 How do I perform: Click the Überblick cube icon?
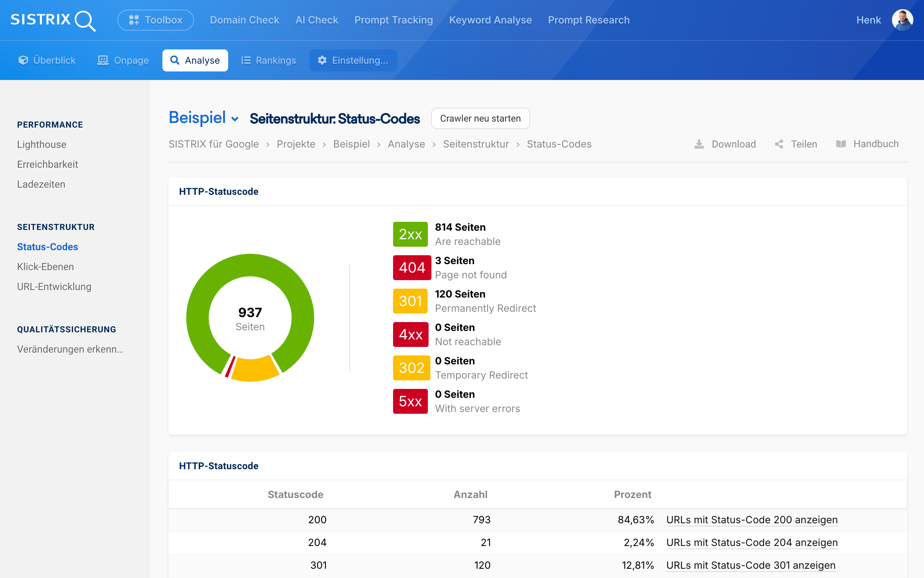pos(23,60)
